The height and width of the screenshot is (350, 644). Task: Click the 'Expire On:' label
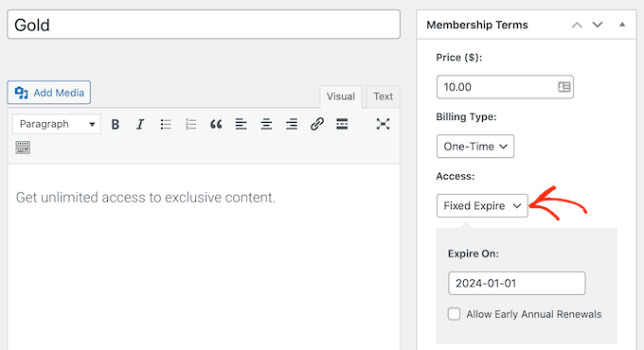[x=474, y=254]
